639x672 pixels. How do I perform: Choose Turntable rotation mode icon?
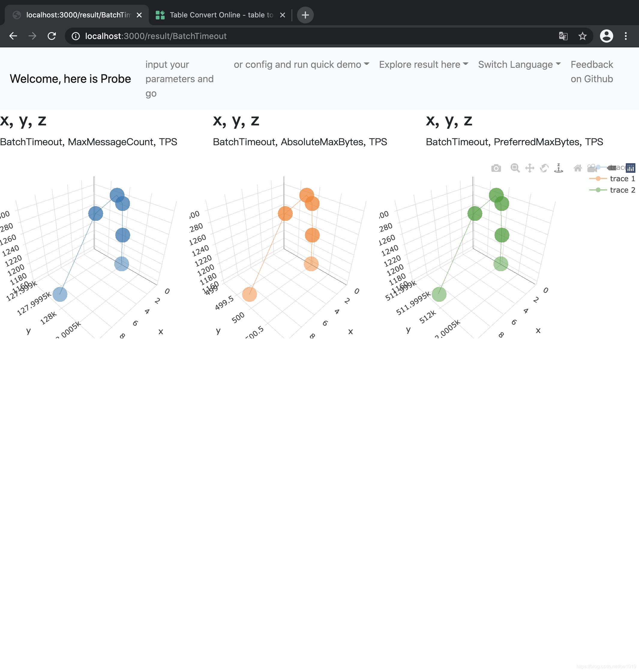coord(559,168)
